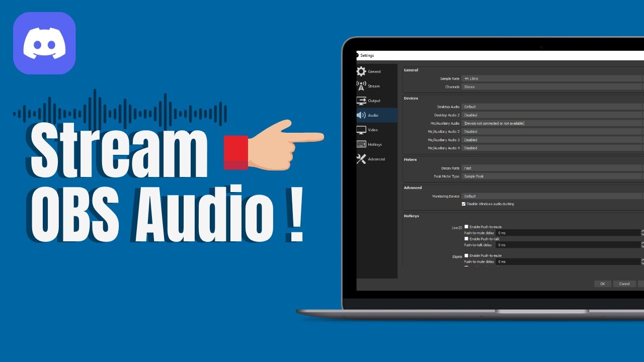Open the Mic/Auxiliary Audio 4 dropdown
This screenshot has width=644, height=362.
click(x=552, y=148)
